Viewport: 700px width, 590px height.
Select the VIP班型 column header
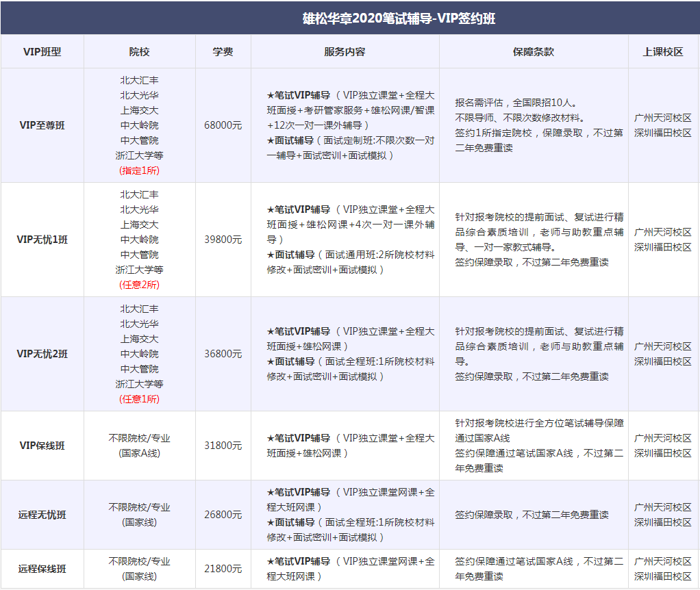click(x=42, y=51)
